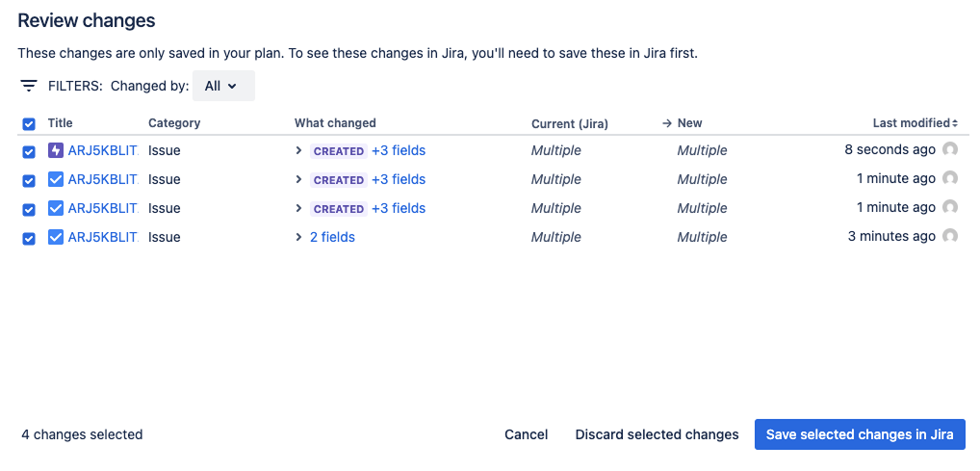
Task: Open the Changed by All dropdown
Action: 223,86
